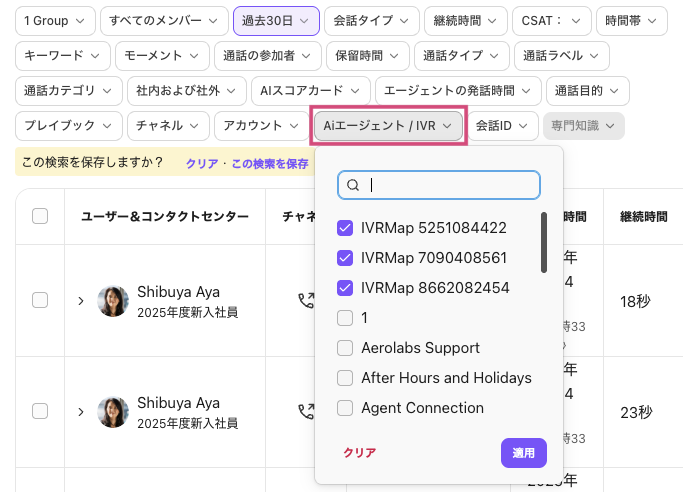Open the 過去30日 date range dropdown

click(276, 20)
